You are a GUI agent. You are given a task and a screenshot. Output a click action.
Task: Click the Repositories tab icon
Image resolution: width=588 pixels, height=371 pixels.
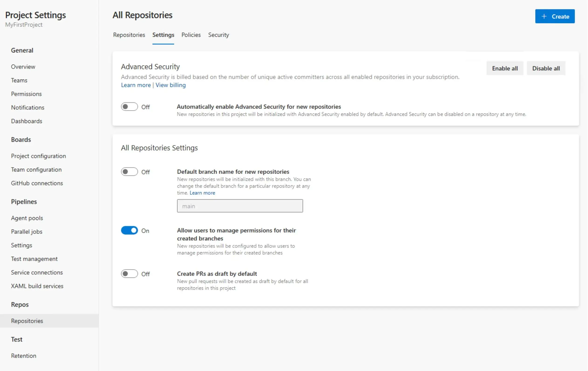click(129, 35)
